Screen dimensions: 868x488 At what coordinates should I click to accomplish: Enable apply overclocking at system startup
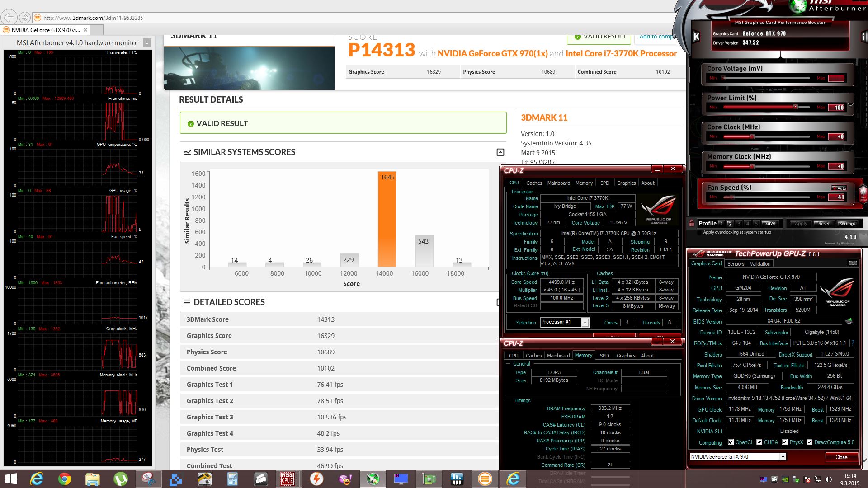tap(699, 232)
